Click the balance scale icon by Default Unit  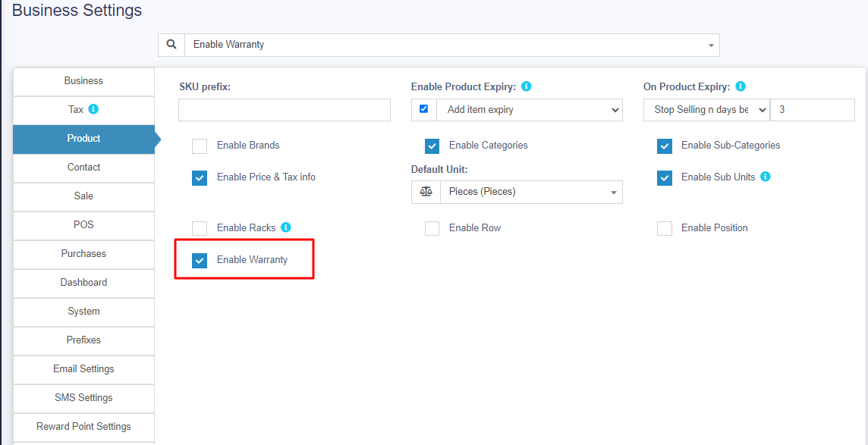[x=426, y=192]
